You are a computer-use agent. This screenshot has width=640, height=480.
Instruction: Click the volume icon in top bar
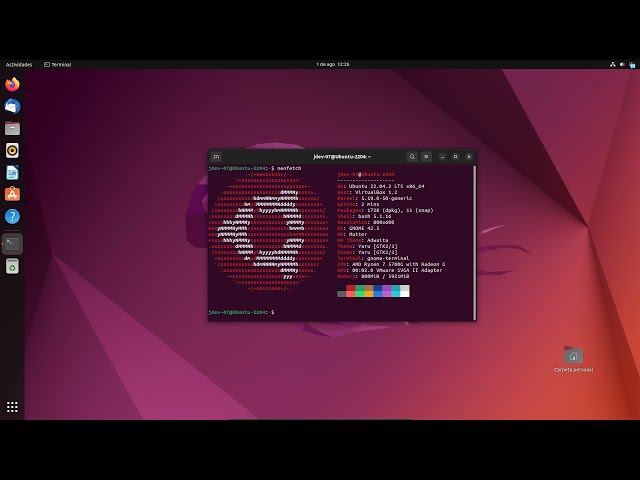point(622,64)
